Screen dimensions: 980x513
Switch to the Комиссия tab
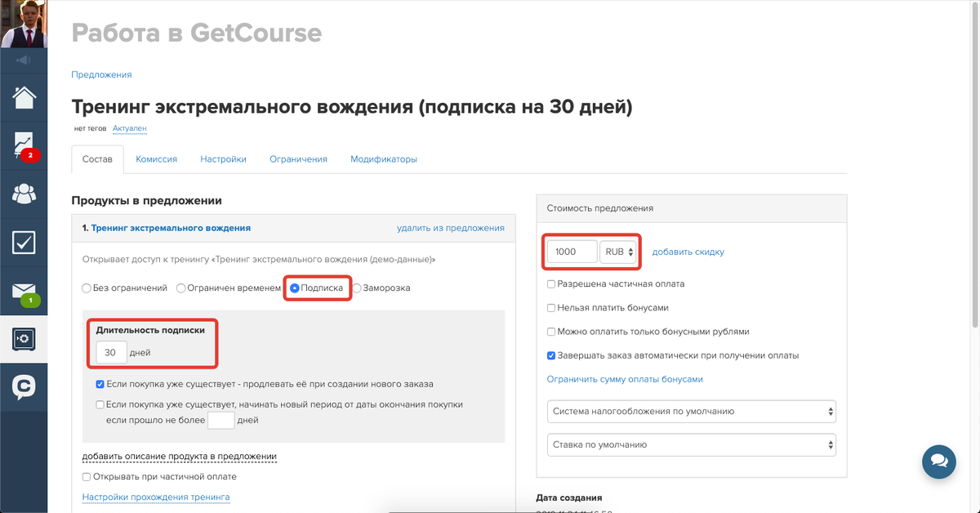[x=156, y=159]
